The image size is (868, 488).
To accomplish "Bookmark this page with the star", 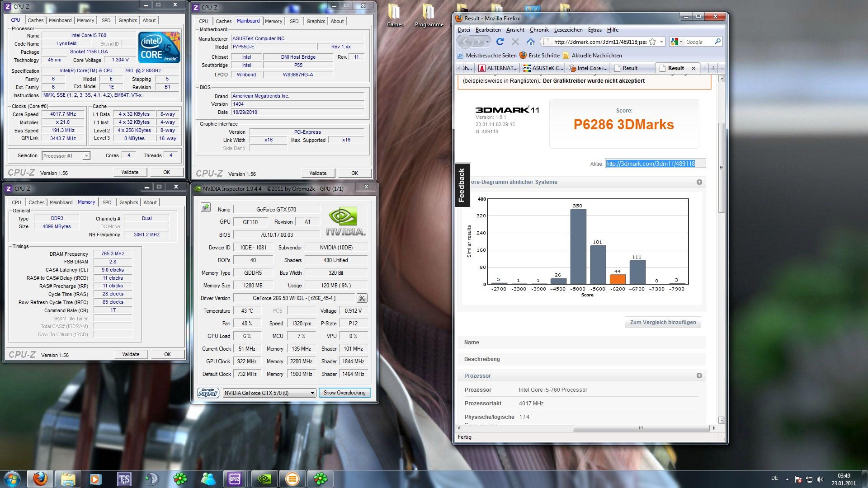I will click(652, 42).
